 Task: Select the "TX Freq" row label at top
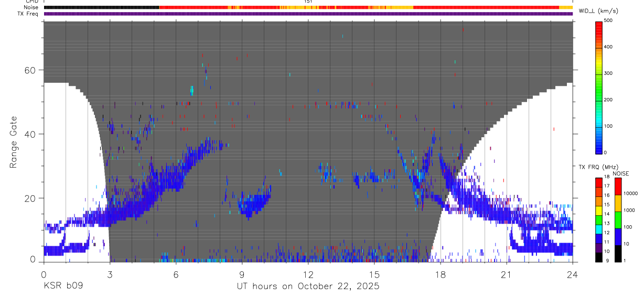(x=29, y=14)
